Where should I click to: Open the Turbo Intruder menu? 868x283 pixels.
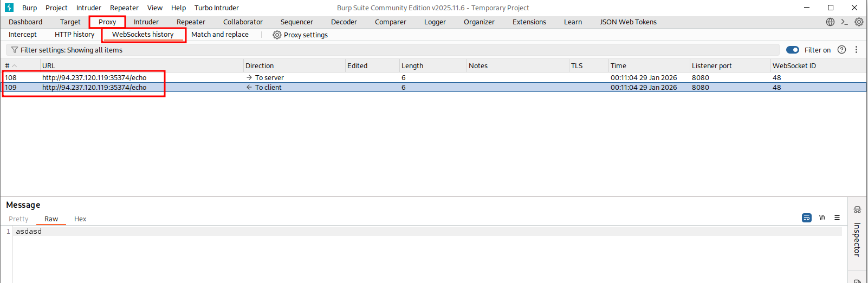click(216, 8)
